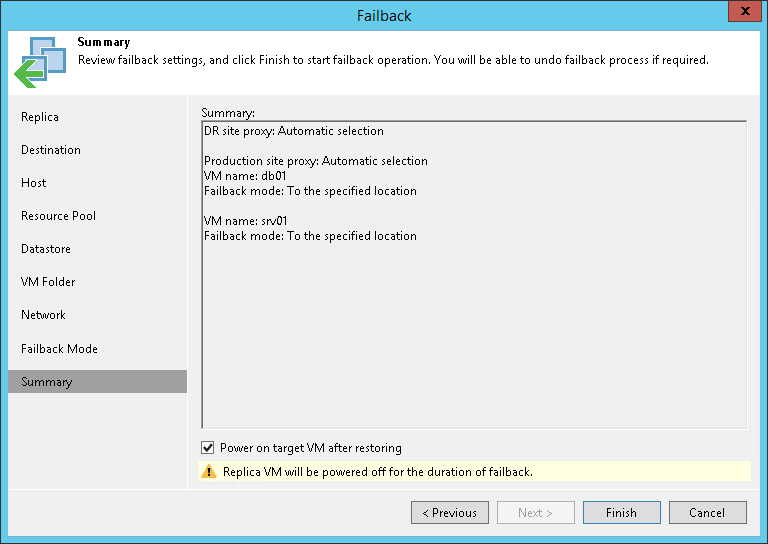Click Finish to start failback

[621, 513]
